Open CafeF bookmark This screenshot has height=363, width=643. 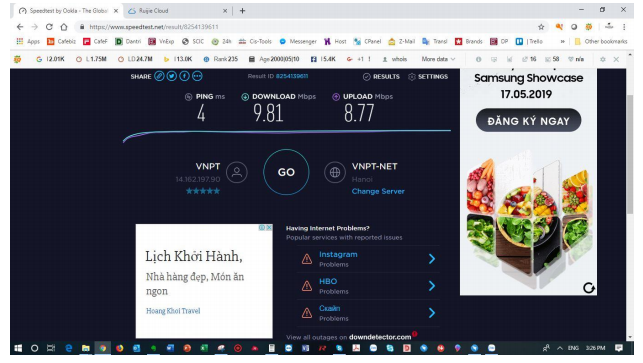[x=95, y=41]
